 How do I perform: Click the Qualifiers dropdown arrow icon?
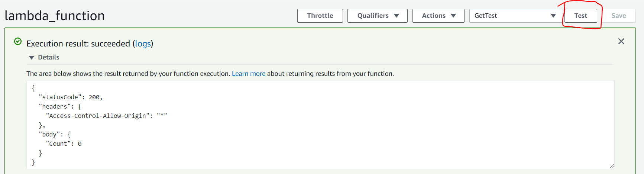click(397, 16)
